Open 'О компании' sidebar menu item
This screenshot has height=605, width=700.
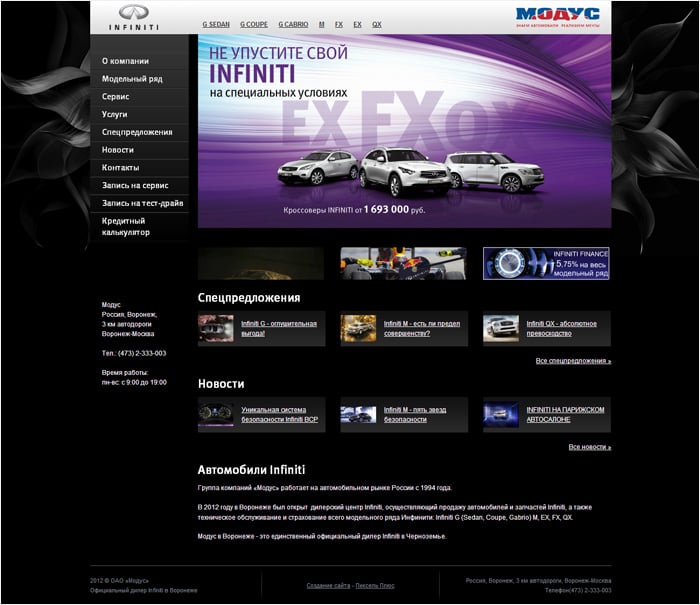click(x=125, y=61)
